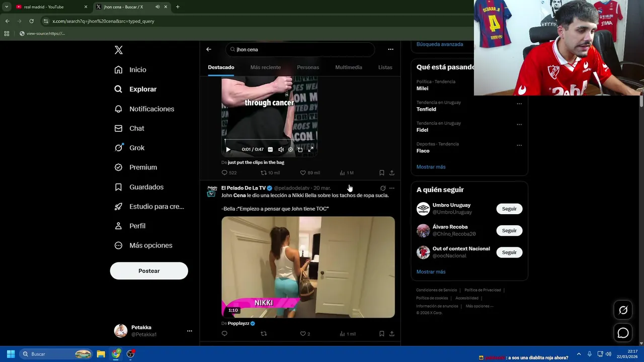Open the floating Grok button
This screenshot has height=362, width=644.
623,310
